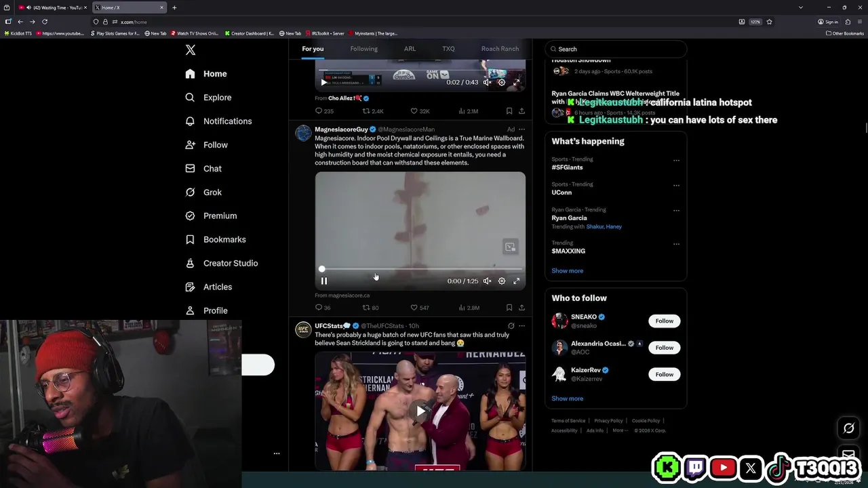Launch Grok from the sidebar
Screen dimensions: 868x488
[203, 192]
